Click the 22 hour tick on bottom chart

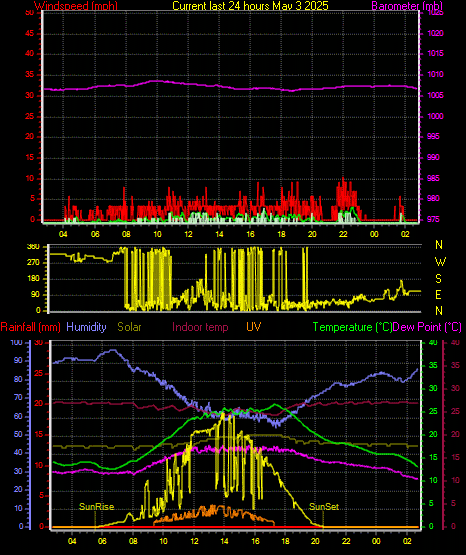tap(346, 541)
